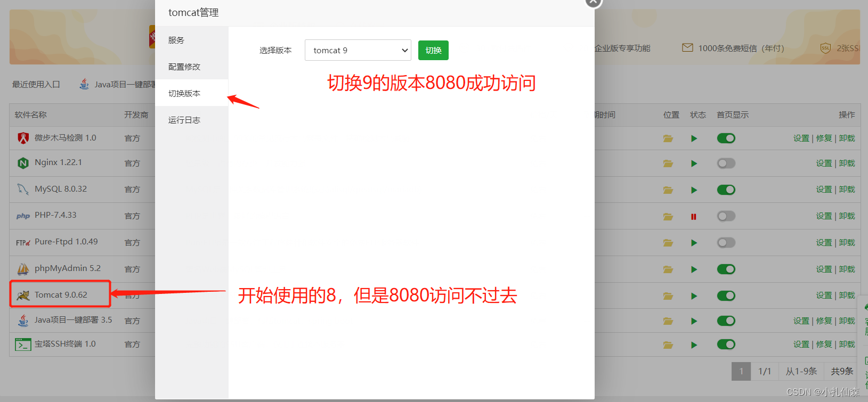Toggle homepage display for phpMyAdmin
This screenshot has width=868, height=402.
click(726, 269)
